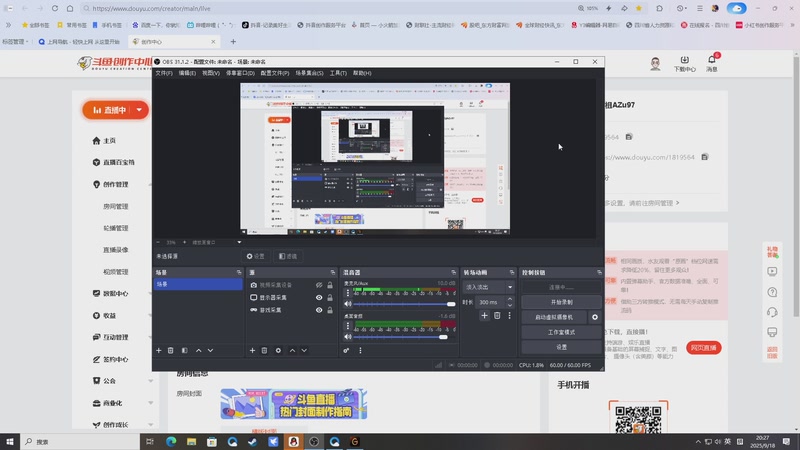
Task: Toggle 工作室模式 studio mode
Action: pyautogui.click(x=561, y=332)
